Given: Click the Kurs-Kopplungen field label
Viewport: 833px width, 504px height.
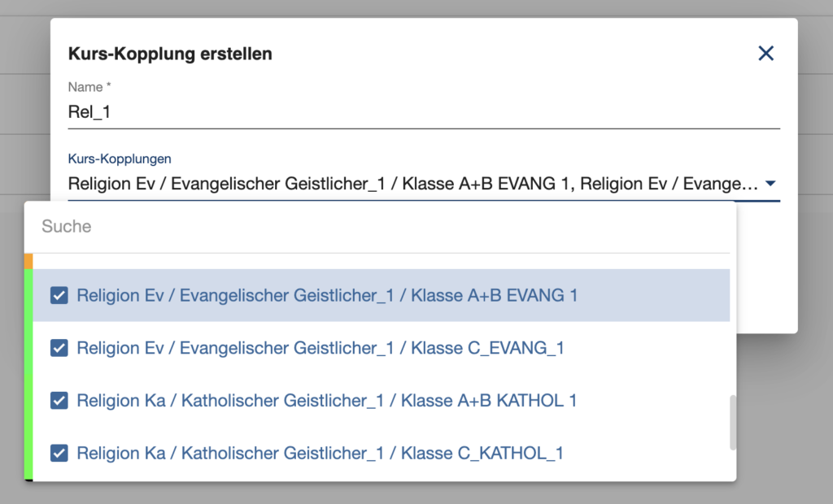Looking at the screenshot, I should click(120, 159).
